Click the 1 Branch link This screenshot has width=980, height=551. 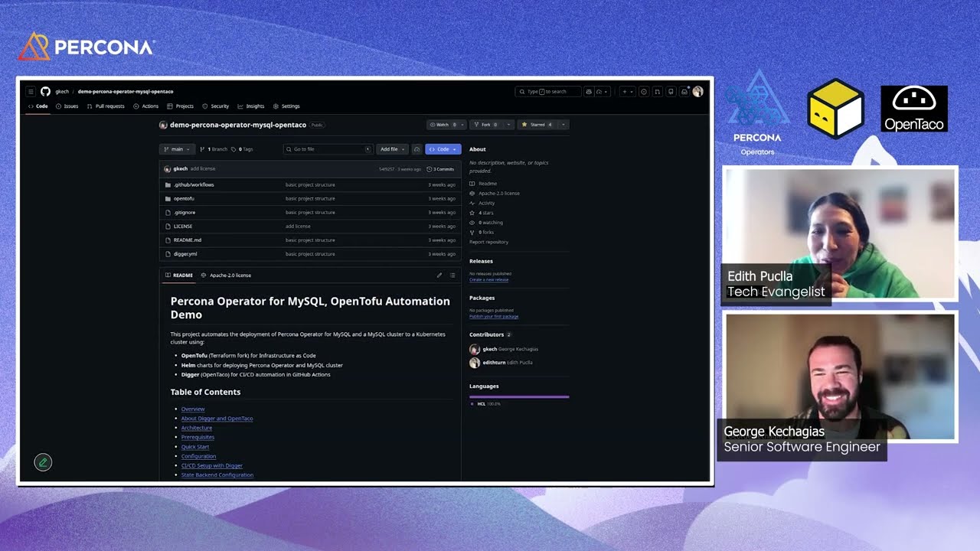[x=214, y=149]
